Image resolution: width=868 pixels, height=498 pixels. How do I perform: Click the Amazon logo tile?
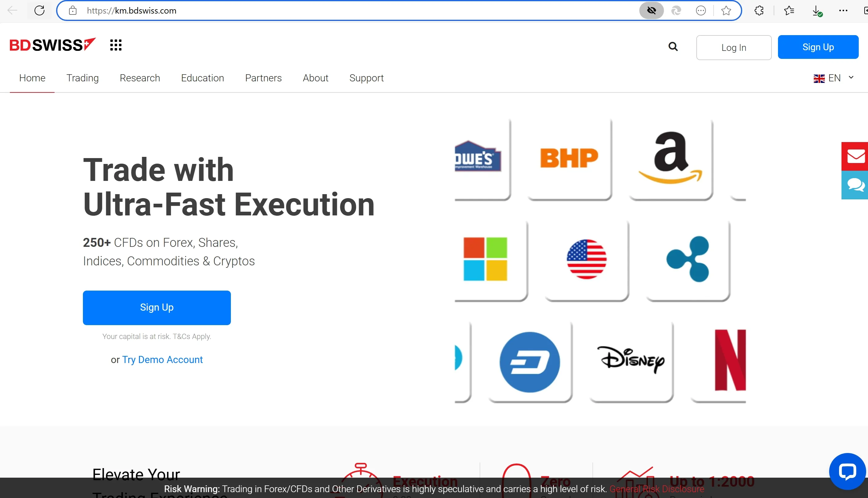click(670, 159)
